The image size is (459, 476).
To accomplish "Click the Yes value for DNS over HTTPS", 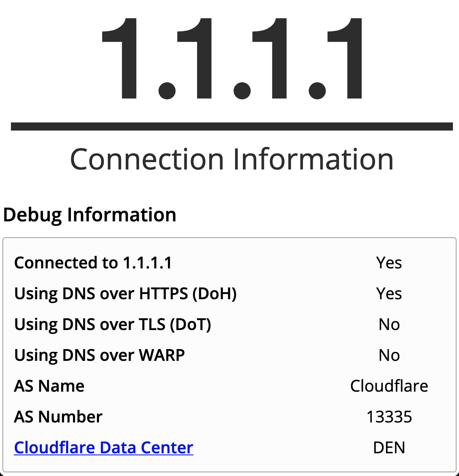I will (389, 294).
